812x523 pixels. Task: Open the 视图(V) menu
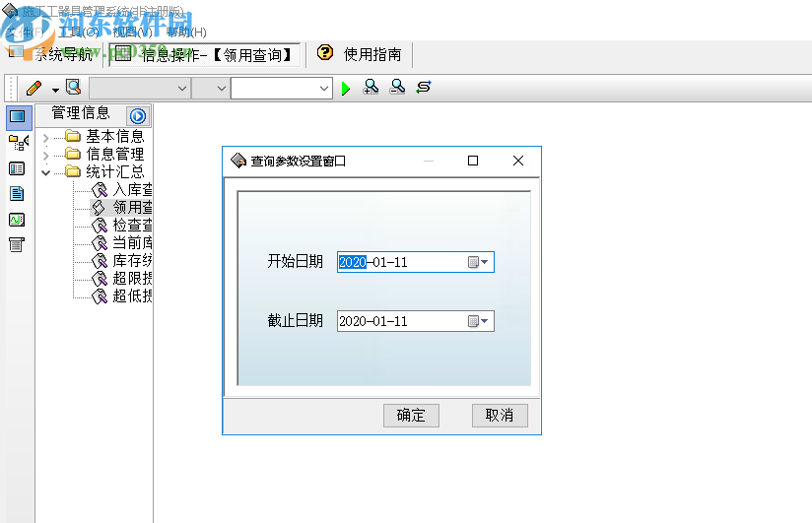133,33
